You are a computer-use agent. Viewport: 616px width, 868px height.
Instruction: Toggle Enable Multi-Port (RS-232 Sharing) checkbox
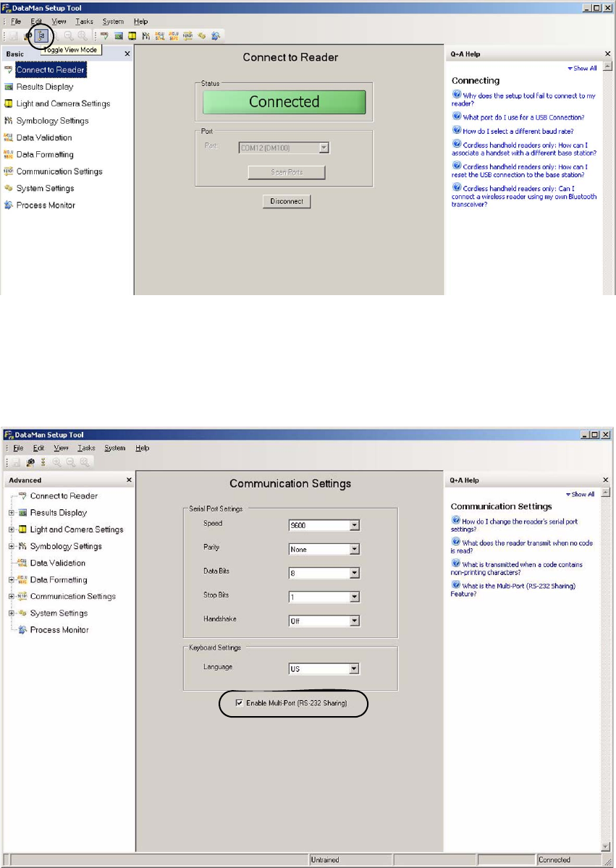tap(240, 703)
